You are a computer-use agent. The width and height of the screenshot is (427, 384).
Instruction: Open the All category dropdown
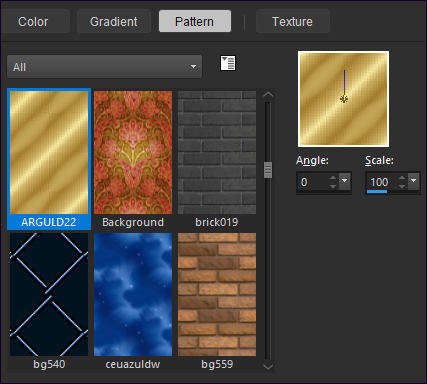(x=104, y=67)
